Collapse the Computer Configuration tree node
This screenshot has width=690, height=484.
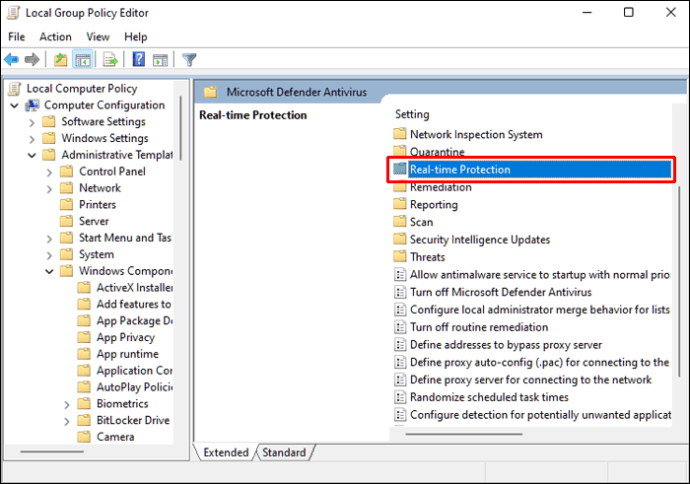(x=14, y=106)
